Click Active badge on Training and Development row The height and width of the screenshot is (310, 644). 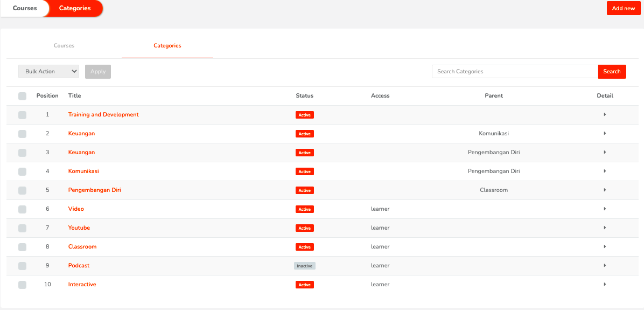point(305,115)
